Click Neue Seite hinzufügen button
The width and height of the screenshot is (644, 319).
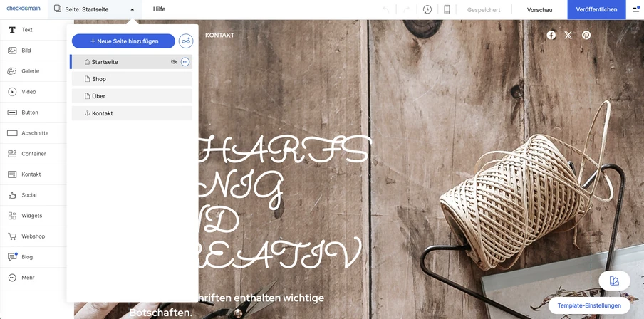point(123,41)
